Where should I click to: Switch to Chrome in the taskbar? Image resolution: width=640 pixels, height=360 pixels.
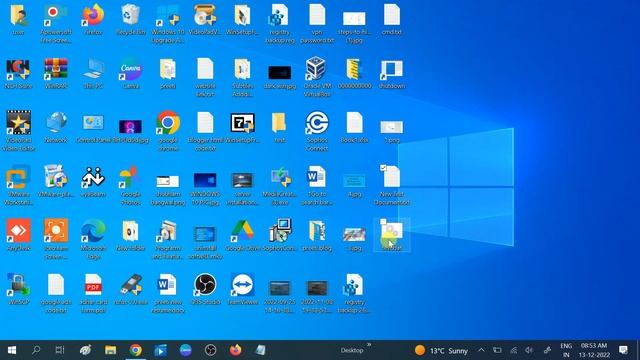tap(136, 350)
